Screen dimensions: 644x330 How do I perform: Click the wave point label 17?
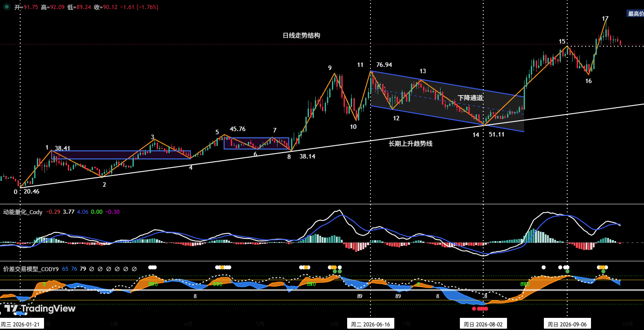point(605,18)
